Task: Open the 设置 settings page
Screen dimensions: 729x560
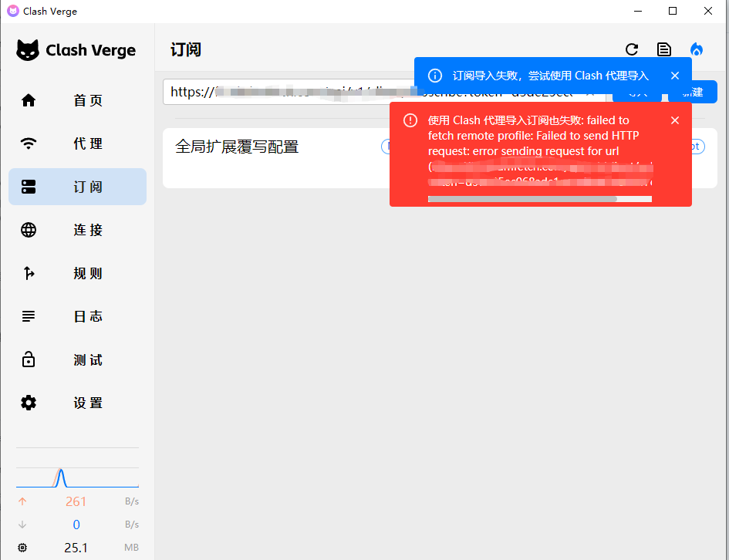Action: 77,403
